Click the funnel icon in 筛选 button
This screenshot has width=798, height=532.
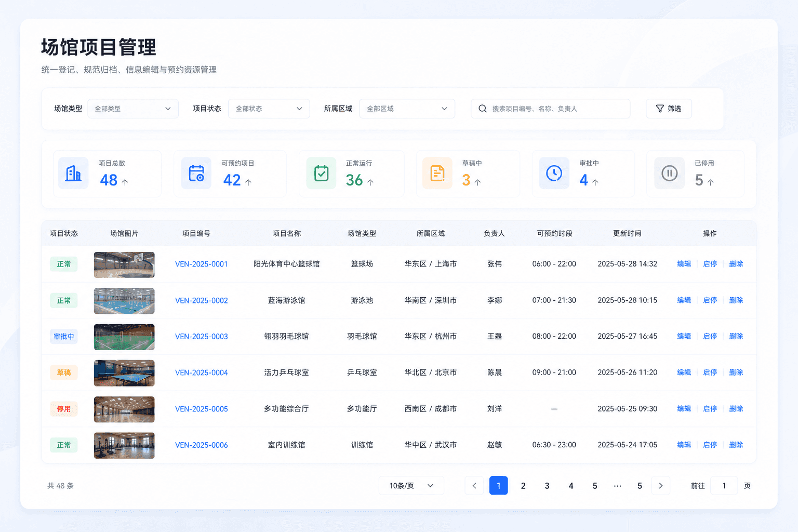pyautogui.click(x=660, y=109)
